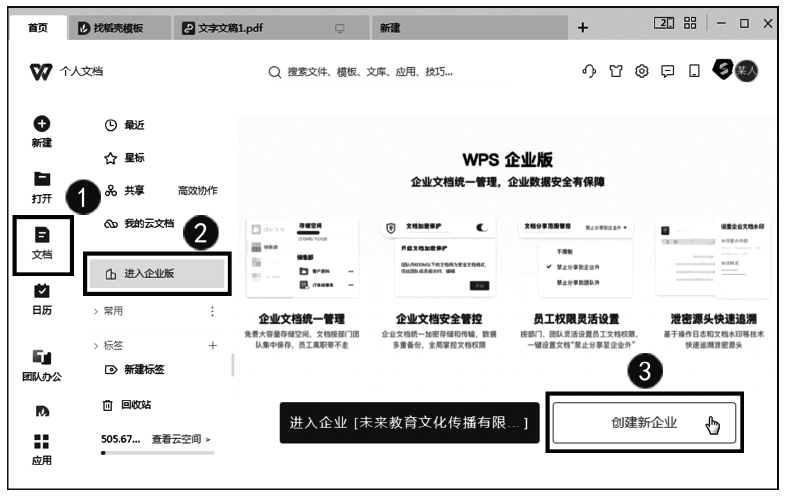The width and height of the screenshot is (787, 496).
Task: Open the 打开 folder icon
Action: [x=42, y=180]
